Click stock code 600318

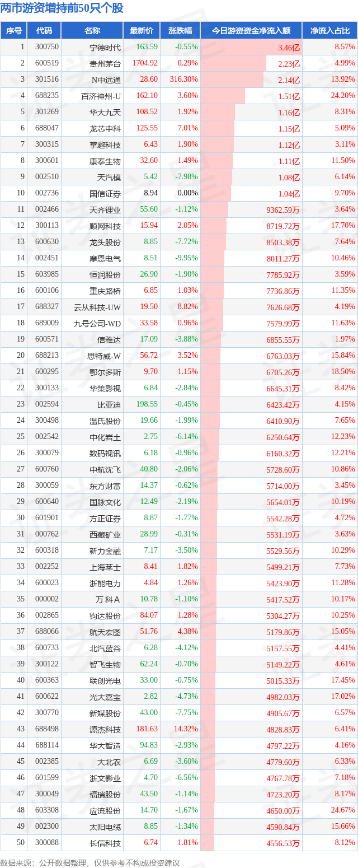click(x=47, y=550)
